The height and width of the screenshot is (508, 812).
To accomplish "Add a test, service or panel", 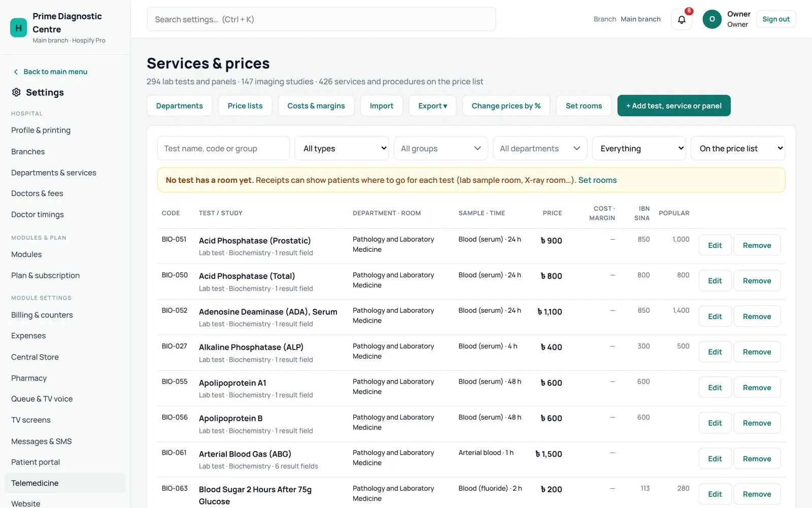I will pos(674,106).
